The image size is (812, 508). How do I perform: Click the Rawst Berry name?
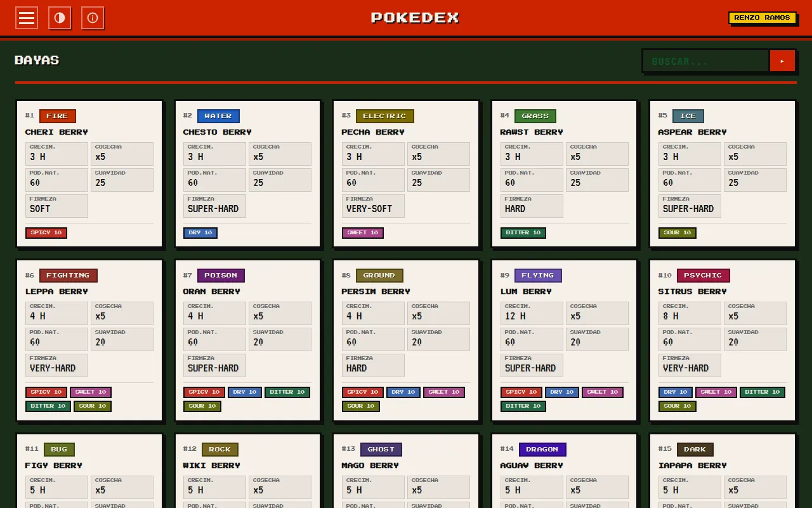(532, 132)
